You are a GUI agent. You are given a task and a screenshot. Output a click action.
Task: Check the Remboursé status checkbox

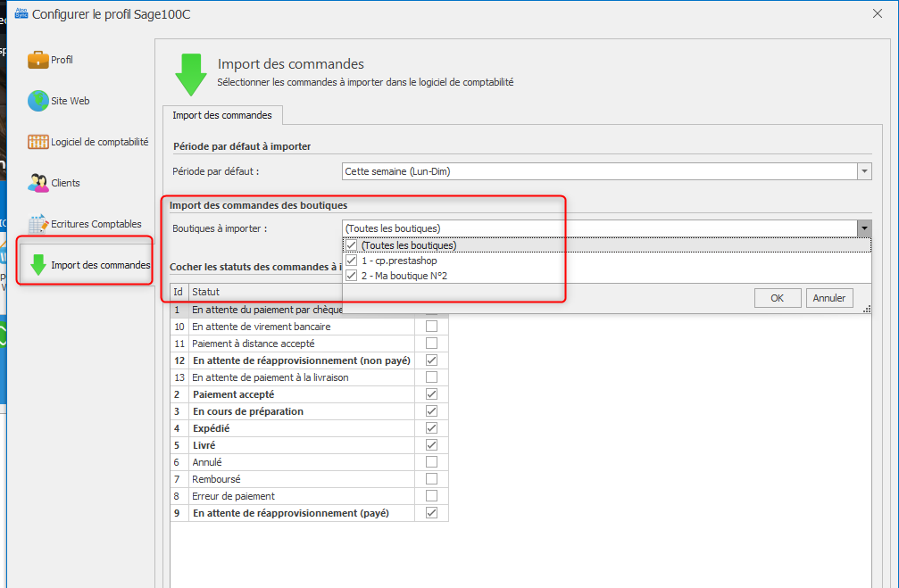pos(432,478)
